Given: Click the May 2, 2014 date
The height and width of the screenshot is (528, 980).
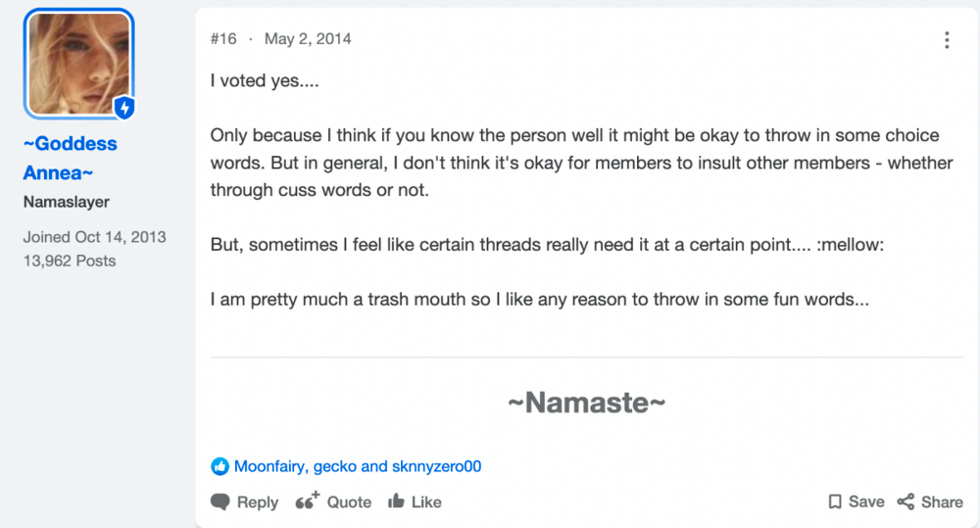Looking at the screenshot, I should point(308,39).
